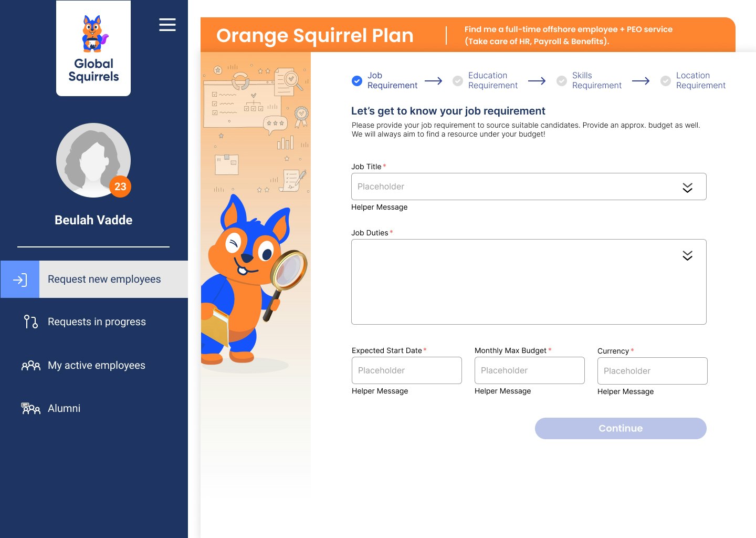Open the hamburger menu icon
The height and width of the screenshot is (538, 756).
[167, 25]
